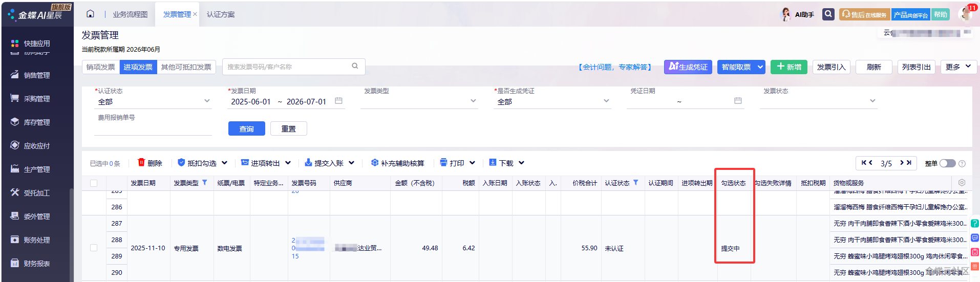Expand the 认证状态 dropdown
Screen dimensions: 980x282
pos(207,101)
